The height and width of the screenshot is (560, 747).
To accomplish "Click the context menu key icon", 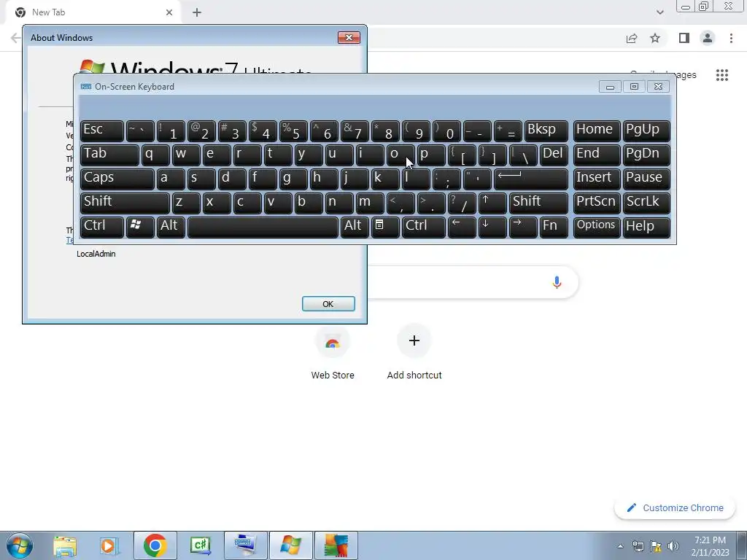I will (385, 227).
